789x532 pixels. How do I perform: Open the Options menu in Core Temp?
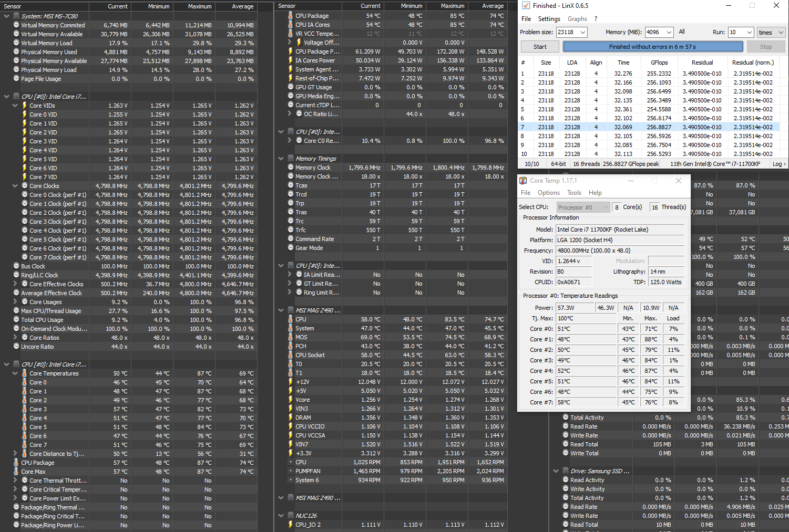549,193
